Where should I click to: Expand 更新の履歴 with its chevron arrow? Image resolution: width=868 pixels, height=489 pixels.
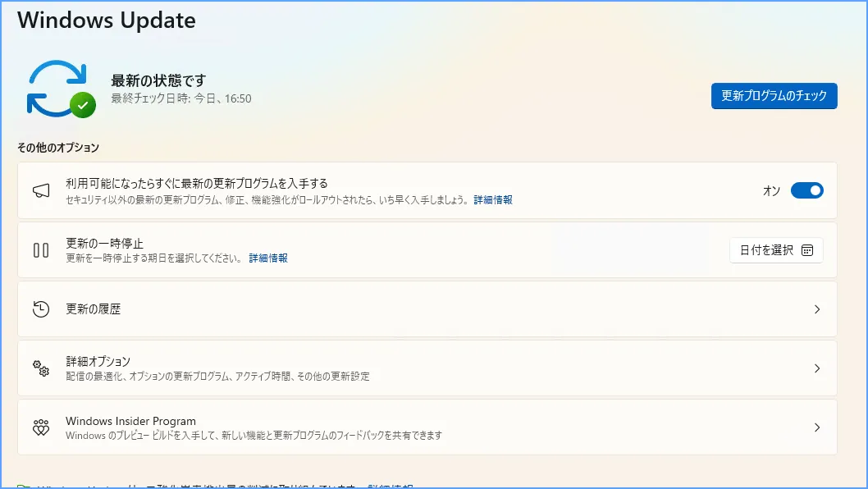[817, 309]
